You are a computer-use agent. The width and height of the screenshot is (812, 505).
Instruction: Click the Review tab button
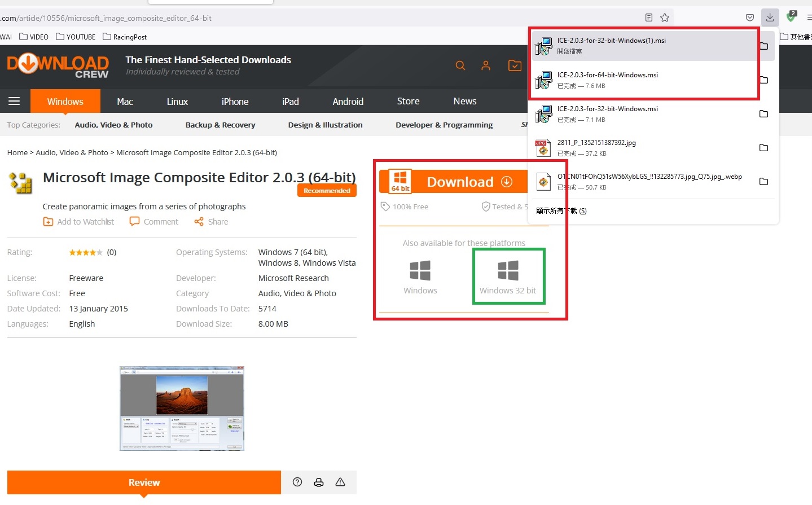pos(144,482)
